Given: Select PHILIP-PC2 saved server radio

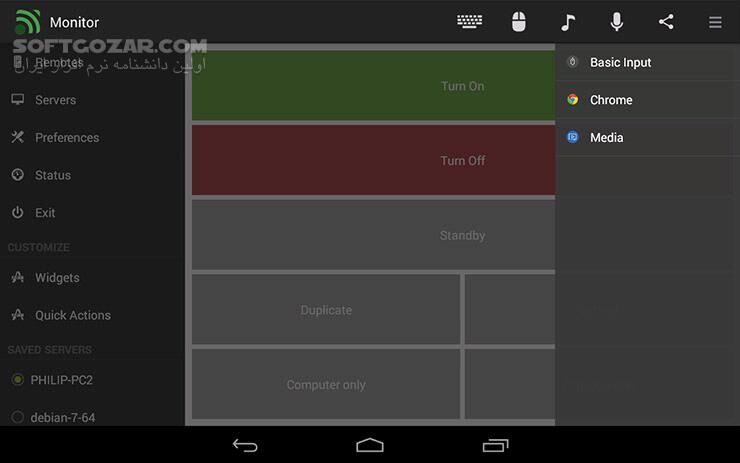Looking at the screenshot, I should 18,379.
